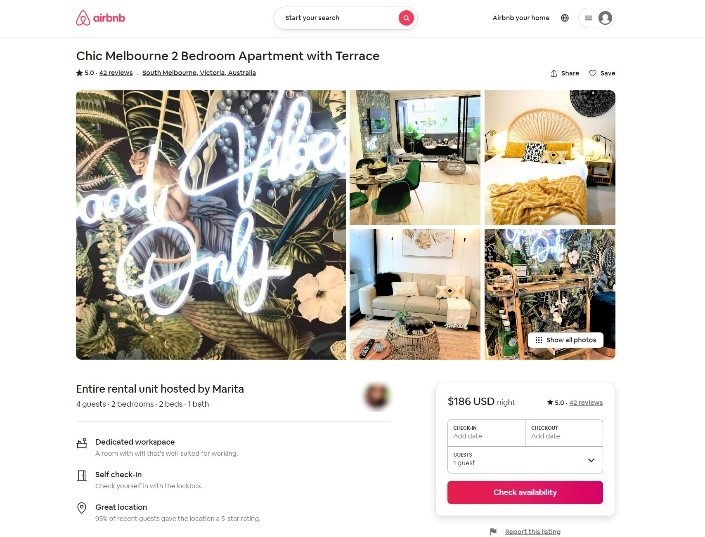
Task: Click Start your search field
Action: pos(335,18)
